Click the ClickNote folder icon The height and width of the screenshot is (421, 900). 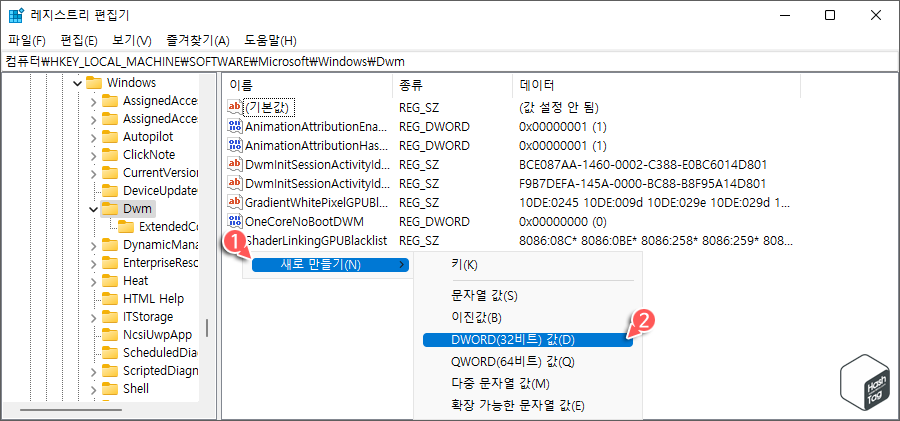pyautogui.click(x=110, y=155)
